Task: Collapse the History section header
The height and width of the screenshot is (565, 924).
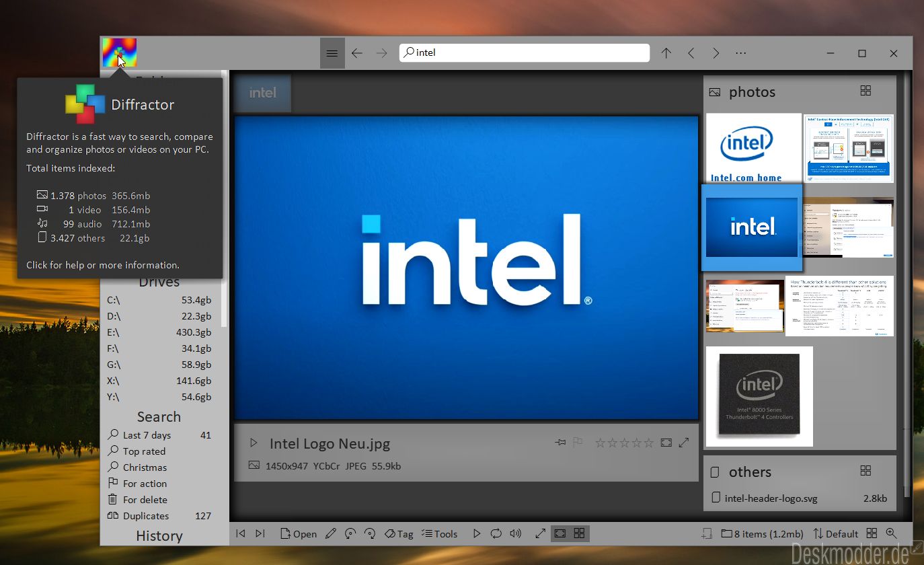Action: tap(159, 536)
